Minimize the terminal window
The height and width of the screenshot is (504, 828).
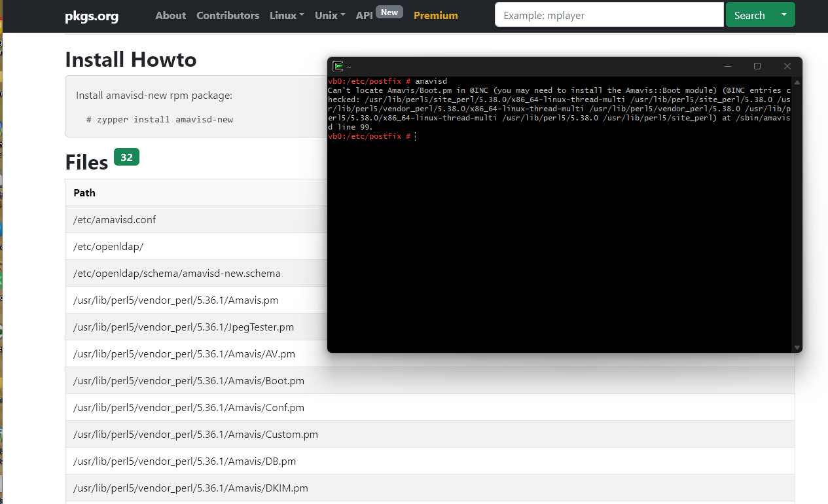(x=728, y=66)
